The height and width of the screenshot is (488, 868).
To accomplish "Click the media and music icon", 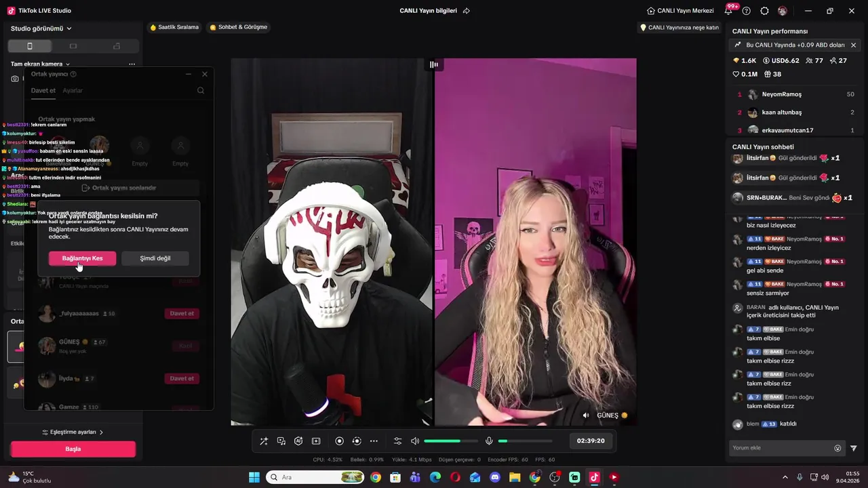I will pyautogui.click(x=281, y=441).
